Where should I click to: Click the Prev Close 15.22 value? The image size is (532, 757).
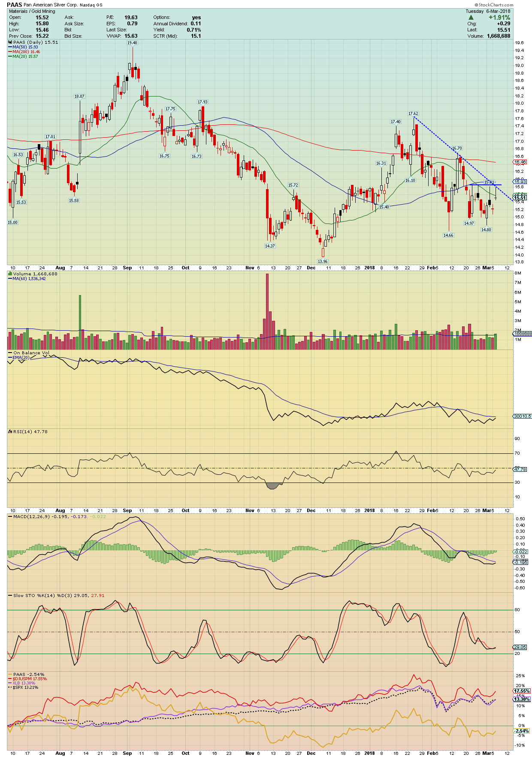point(42,36)
